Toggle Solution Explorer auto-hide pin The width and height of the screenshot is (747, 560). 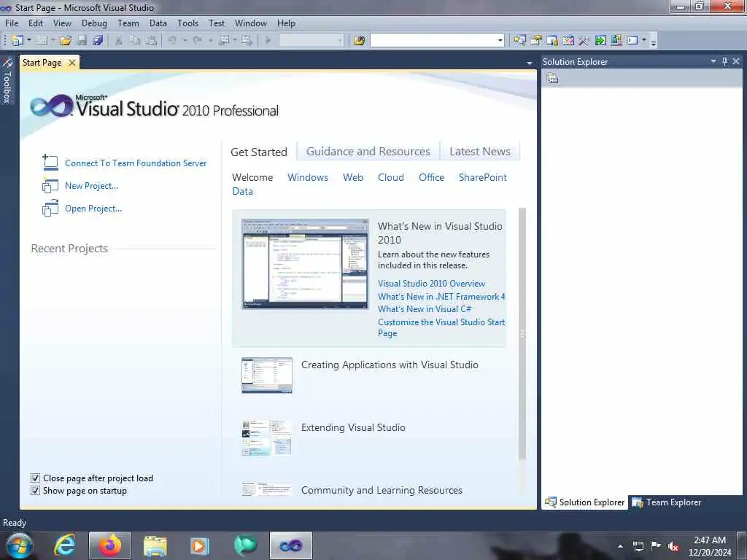pos(724,61)
